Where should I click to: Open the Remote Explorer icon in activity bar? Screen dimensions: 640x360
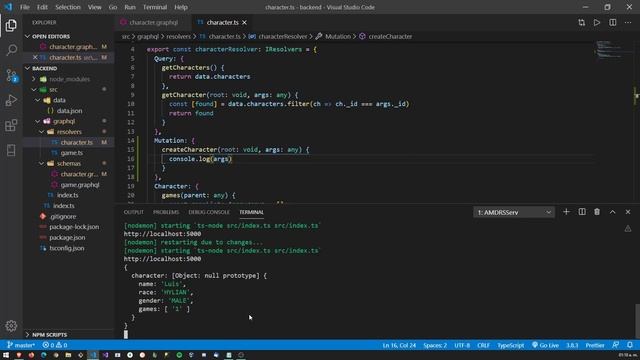11,150
